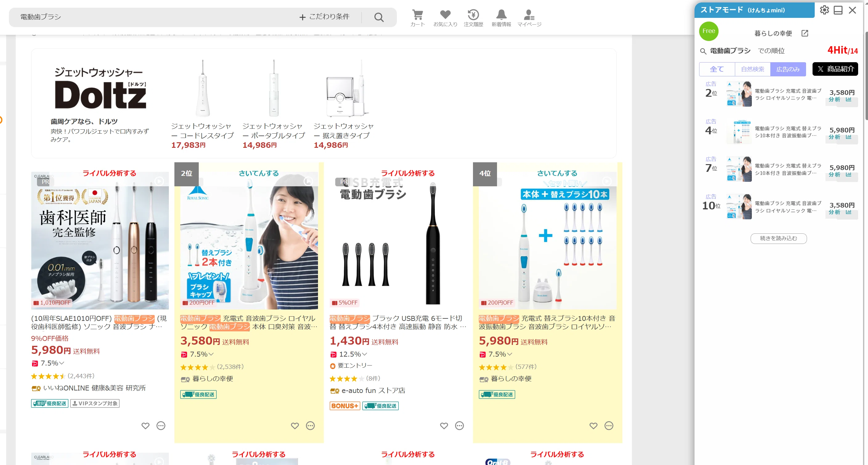Open store mode settings gear

coord(824,10)
